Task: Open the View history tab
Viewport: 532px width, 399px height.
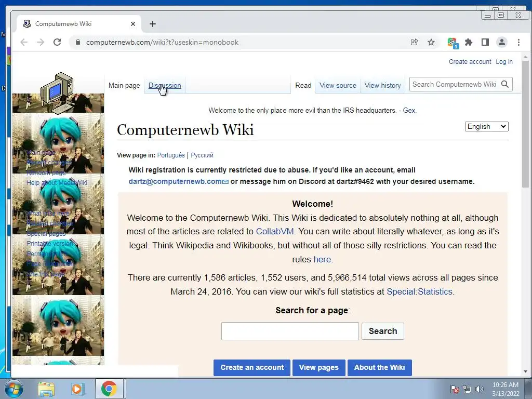Action: point(382,86)
